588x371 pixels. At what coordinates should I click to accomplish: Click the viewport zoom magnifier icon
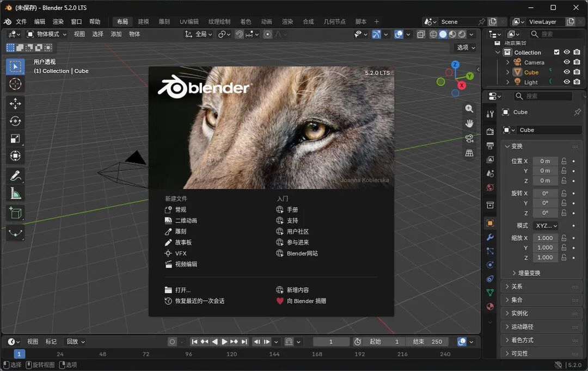tap(469, 109)
